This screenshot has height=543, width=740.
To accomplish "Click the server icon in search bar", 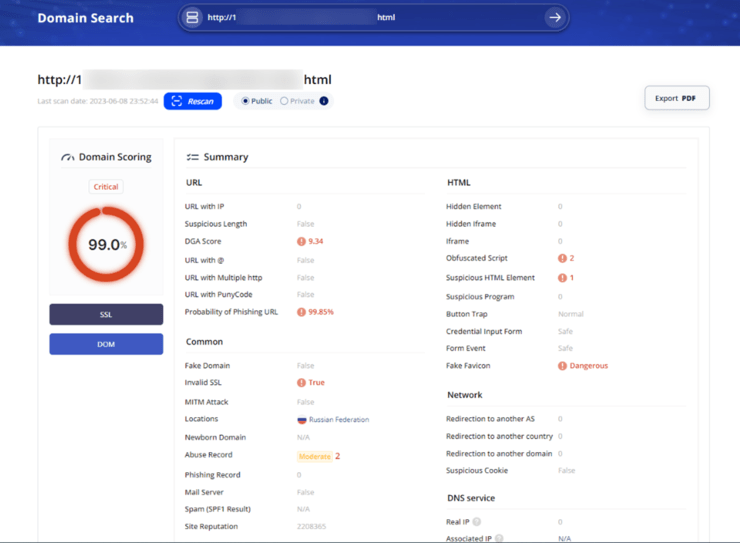I will 192,17.
